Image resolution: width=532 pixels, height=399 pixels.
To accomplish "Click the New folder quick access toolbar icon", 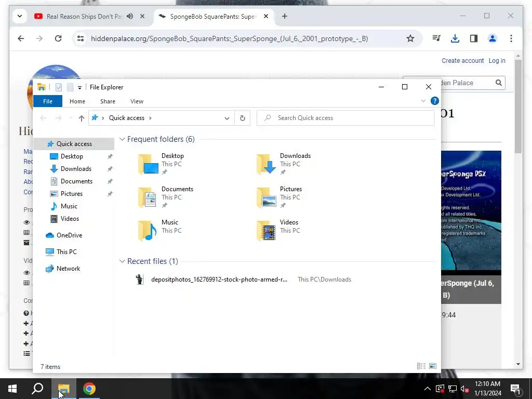I will tap(70, 87).
